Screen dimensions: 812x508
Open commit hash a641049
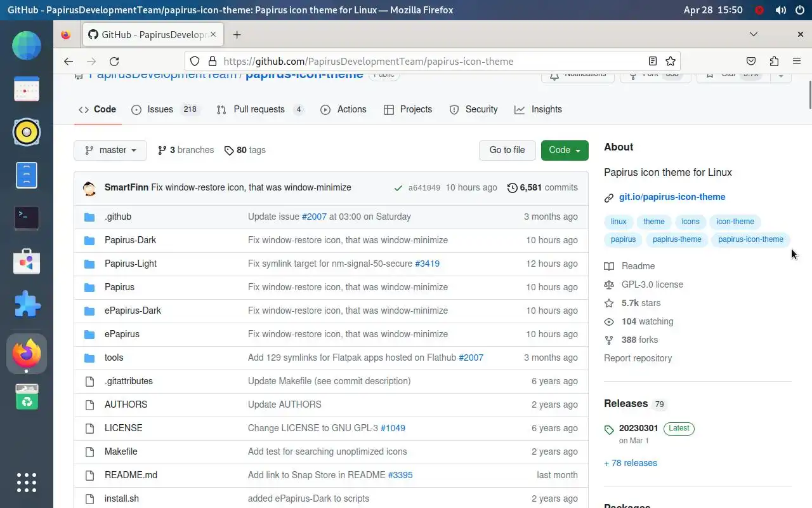pos(424,188)
